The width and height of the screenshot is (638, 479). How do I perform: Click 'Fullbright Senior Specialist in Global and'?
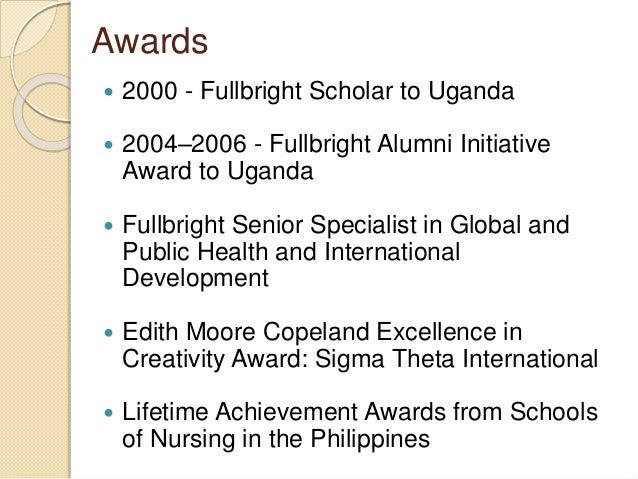point(346,225)
